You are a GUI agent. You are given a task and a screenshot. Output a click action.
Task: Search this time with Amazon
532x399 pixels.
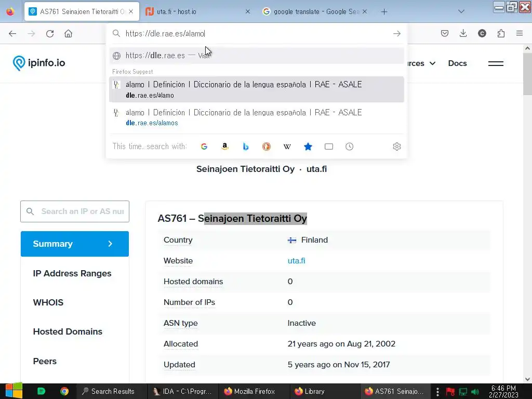pyautogui.click(x=224, y=147)
